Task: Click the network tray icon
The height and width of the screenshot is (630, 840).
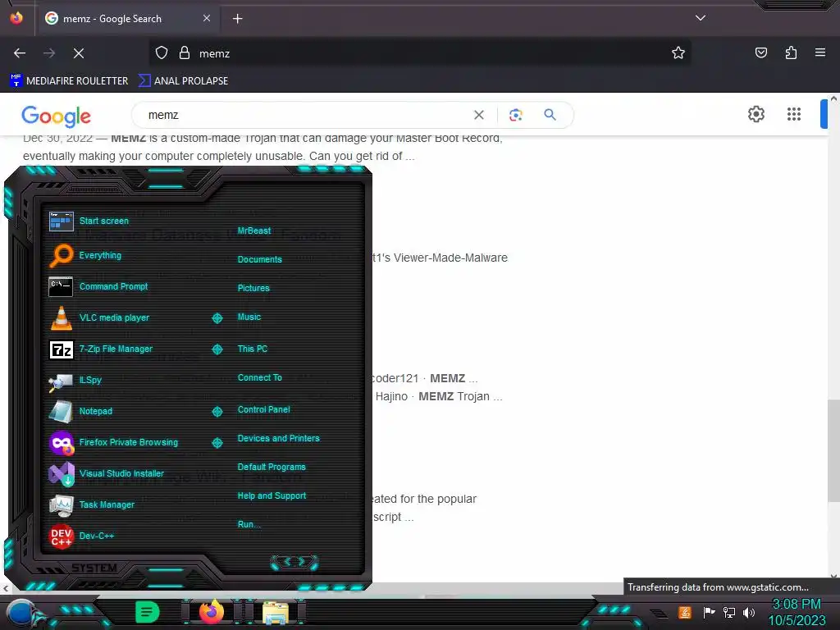Action: [x=729, y=612]
